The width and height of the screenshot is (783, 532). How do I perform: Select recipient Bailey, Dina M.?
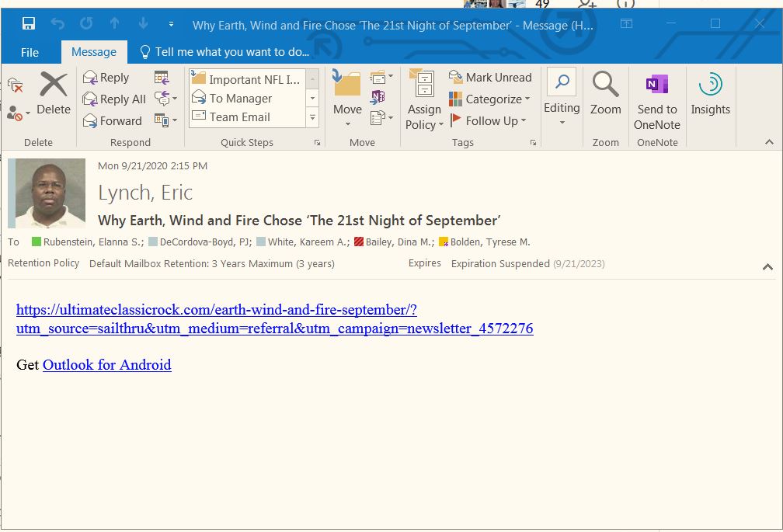click(398, 242)
